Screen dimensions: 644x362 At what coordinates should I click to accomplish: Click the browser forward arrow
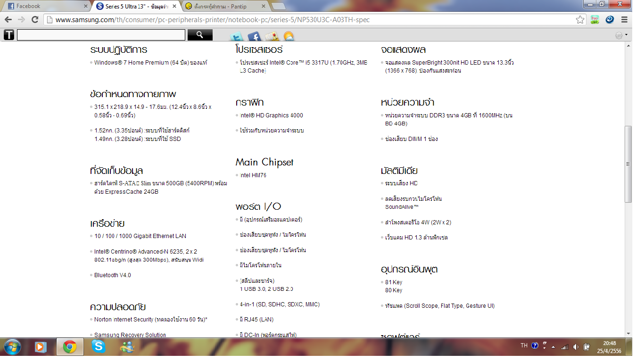pyautogui.click(x=21, y=19)
